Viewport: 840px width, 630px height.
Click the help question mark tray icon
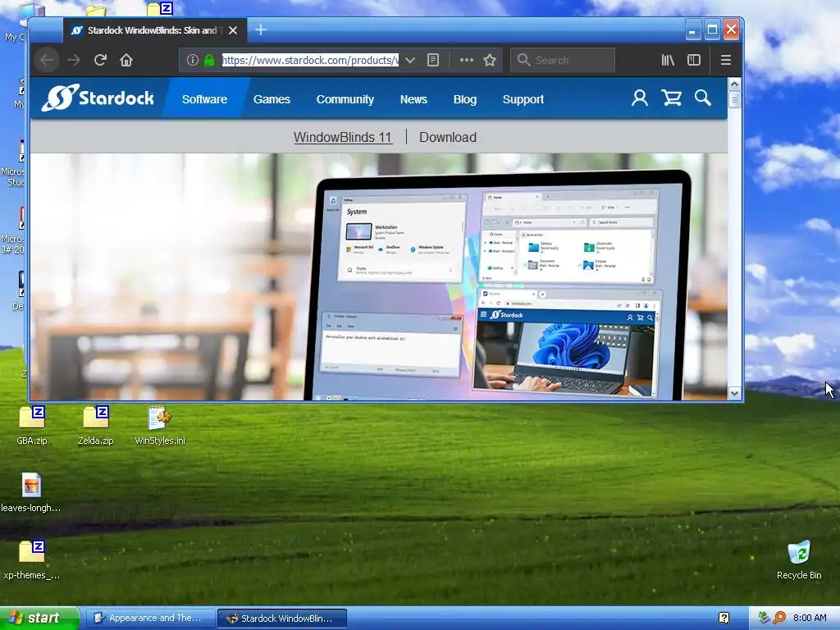[x=724, y=618]
